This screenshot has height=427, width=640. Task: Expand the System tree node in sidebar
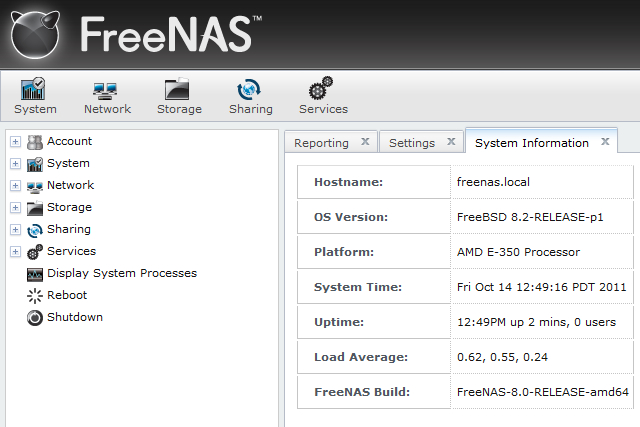click(15, 163)
